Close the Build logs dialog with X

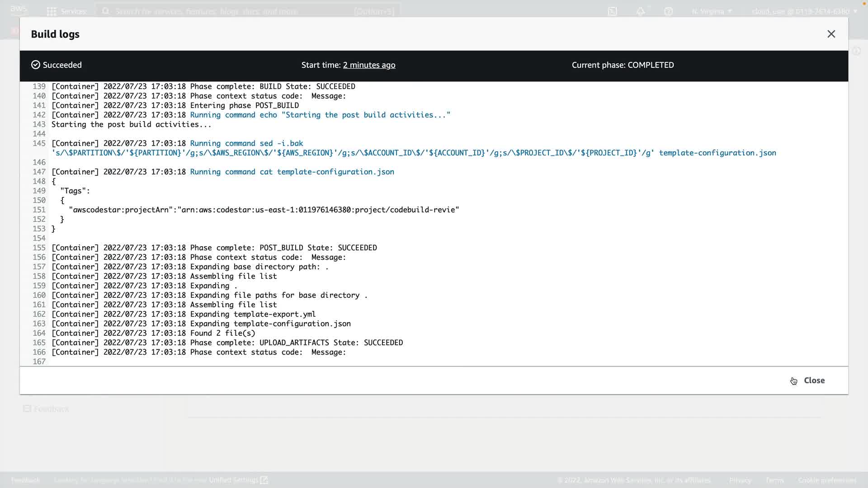point(831,34)
